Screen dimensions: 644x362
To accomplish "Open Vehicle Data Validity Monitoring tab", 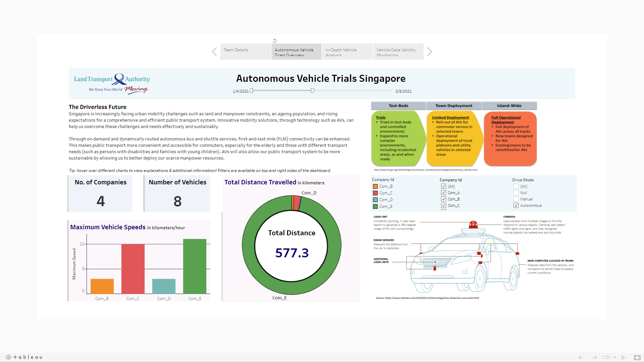I will click(398, 52).
